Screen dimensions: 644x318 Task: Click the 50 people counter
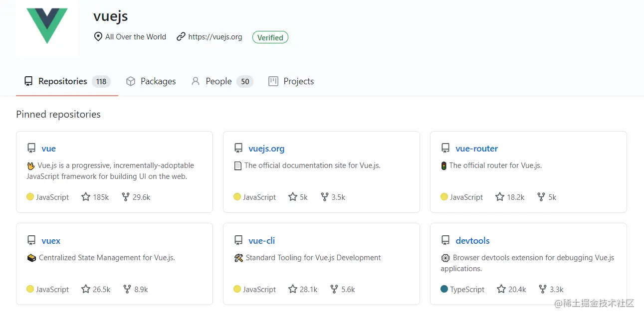click(245, 82)
